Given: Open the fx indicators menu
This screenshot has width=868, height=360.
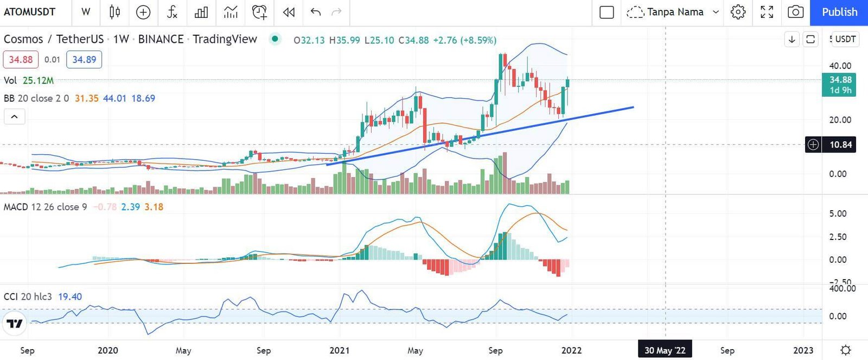Looking at the screenshot, I should (172, 12).
